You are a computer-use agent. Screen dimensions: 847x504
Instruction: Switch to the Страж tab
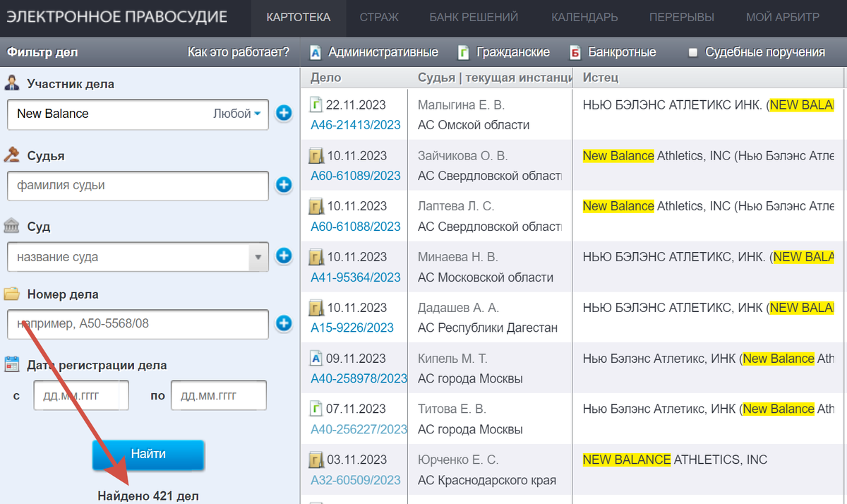[379, 18]
